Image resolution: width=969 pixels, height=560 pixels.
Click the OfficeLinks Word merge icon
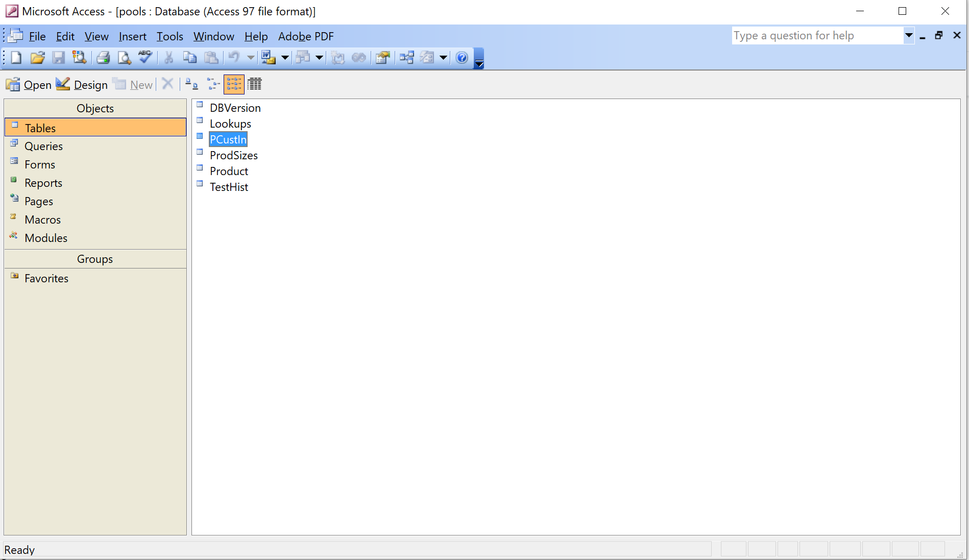tap(269, 58)
